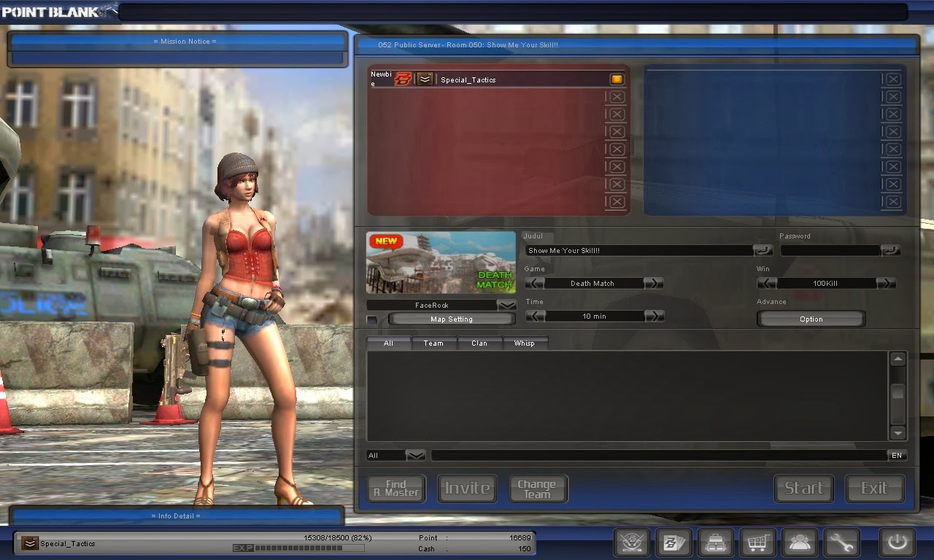Click the Map Setting button
Screen dimensions: 934x560
coord(452,319)
